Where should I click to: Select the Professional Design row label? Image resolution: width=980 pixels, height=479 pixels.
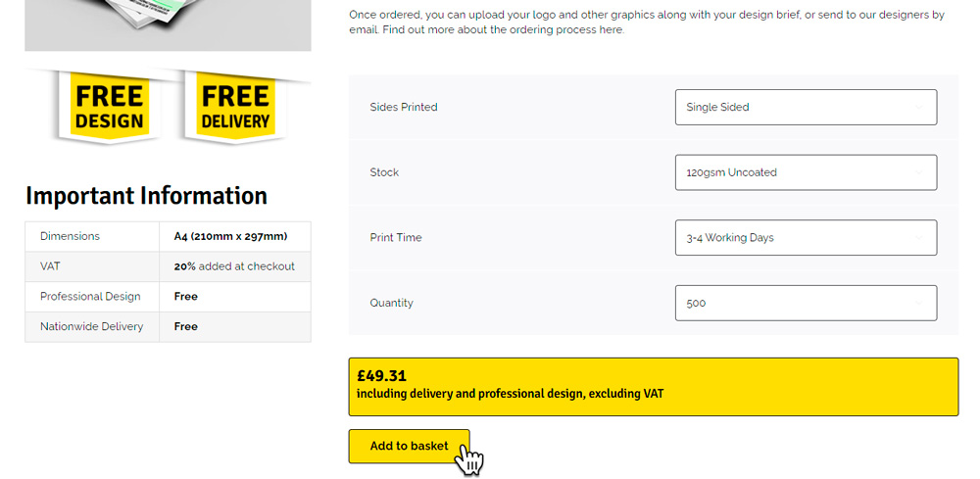[90, 297]
